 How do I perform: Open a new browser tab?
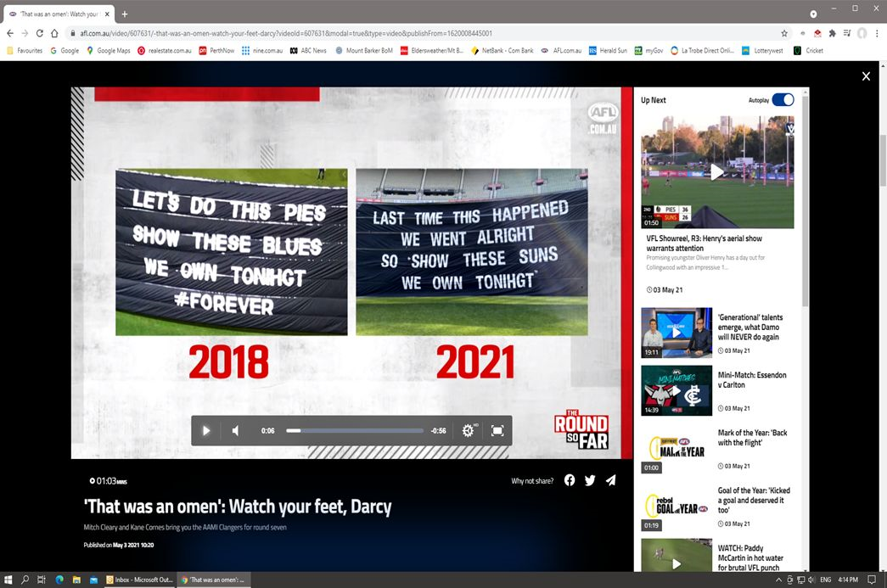click(x=125, y=14)
